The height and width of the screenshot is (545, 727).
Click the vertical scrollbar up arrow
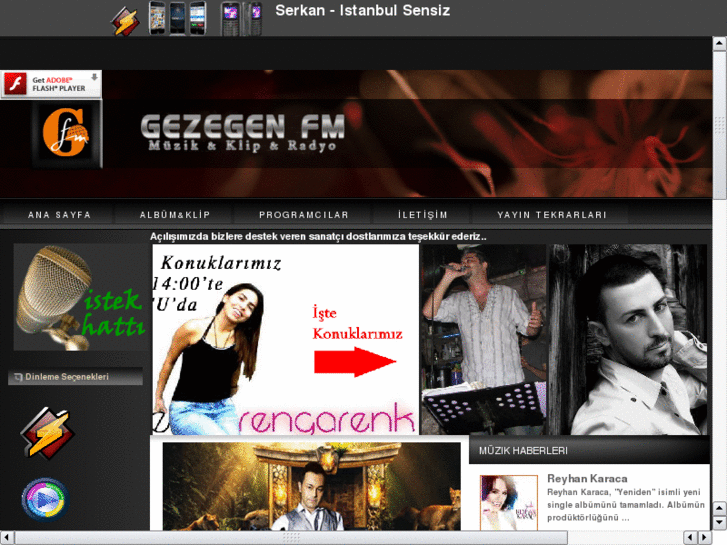click(x=719, y=44)
